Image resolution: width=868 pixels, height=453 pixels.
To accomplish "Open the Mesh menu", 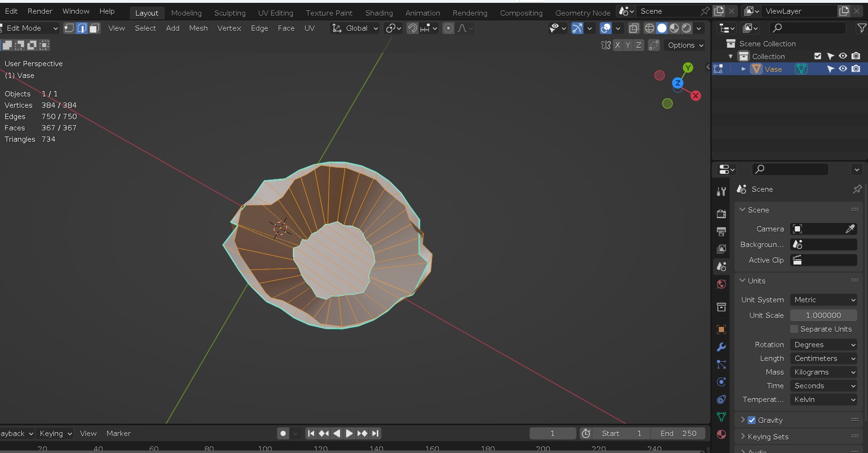I will tap(198, 28).
